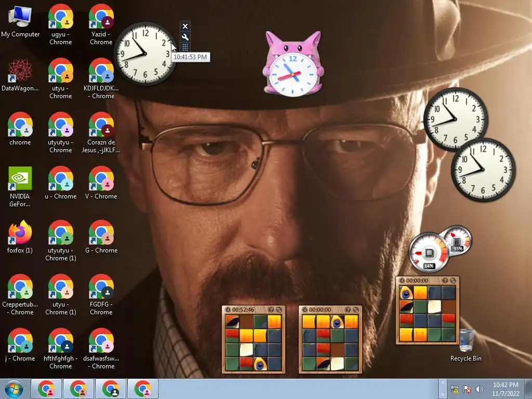
Task: Select the 'FGDFG - Chrome' icon
Action: point(101,295)
